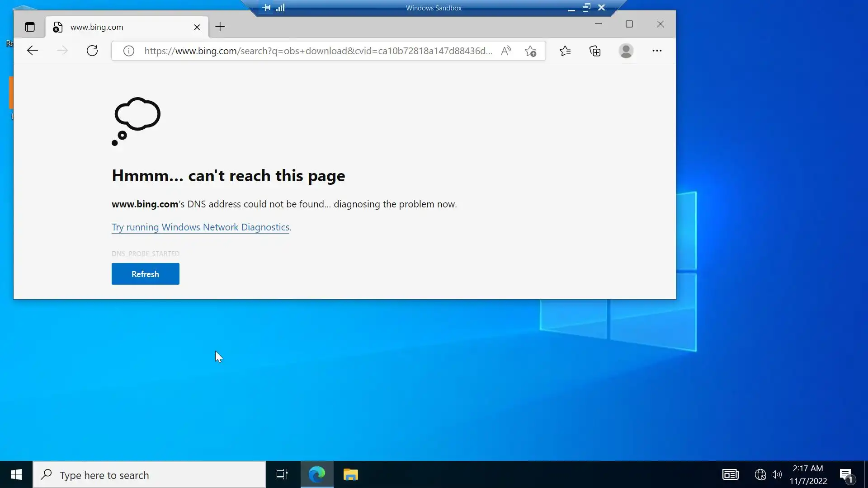Open the tab actions menu icon

point(30,27)
